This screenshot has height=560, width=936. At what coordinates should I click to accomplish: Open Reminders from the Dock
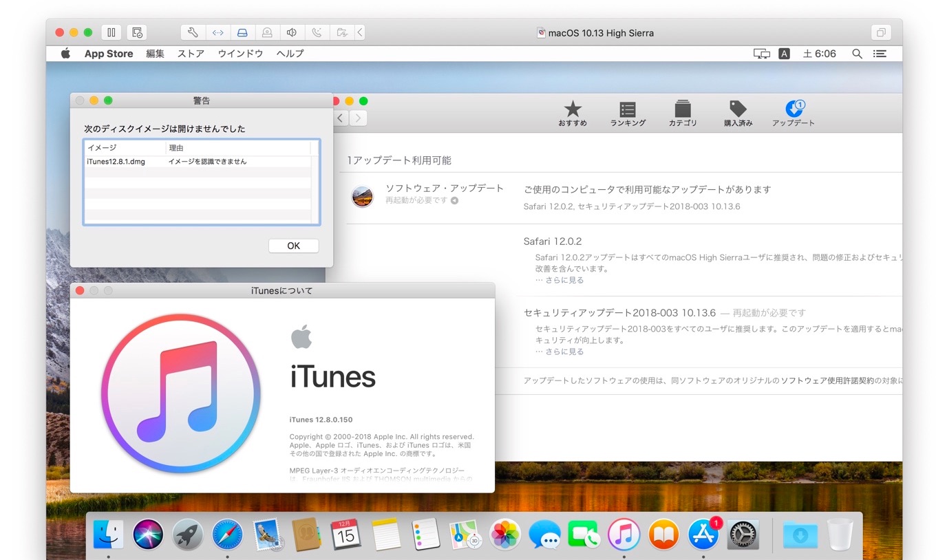(x=425, y=535)
